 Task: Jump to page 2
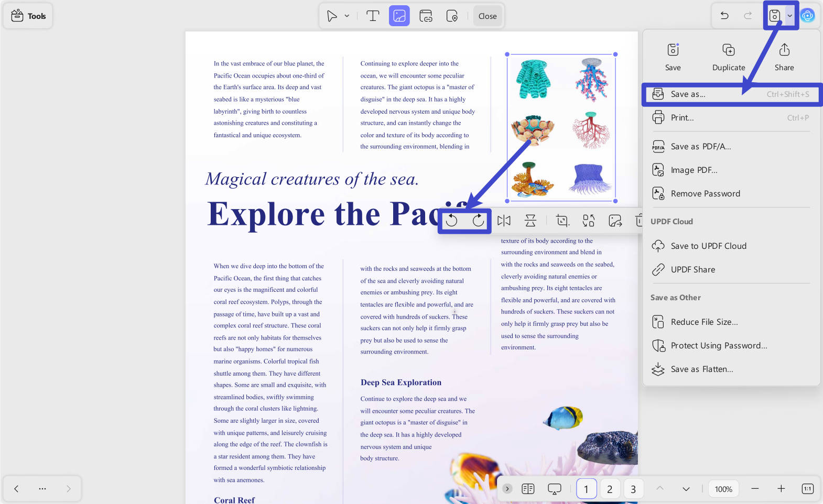click(610, 489)
